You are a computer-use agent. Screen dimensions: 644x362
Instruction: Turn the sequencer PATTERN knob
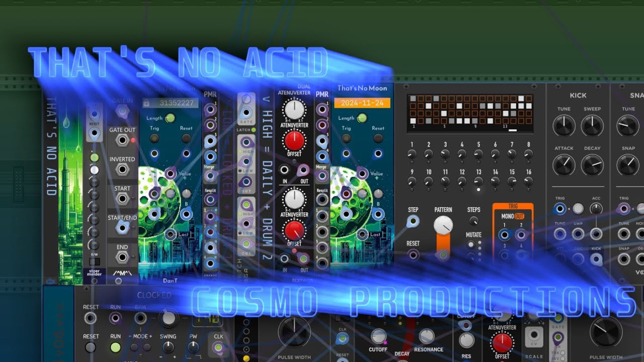(443, 226)
